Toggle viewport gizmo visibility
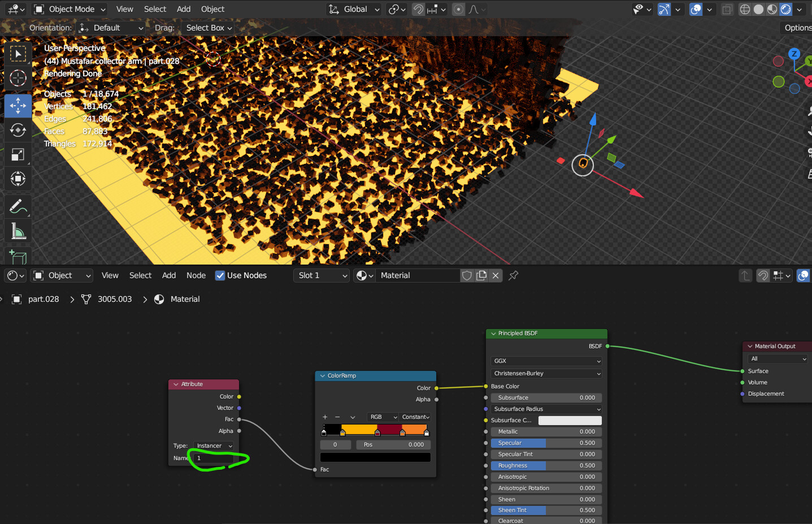 tap(664, 9)
